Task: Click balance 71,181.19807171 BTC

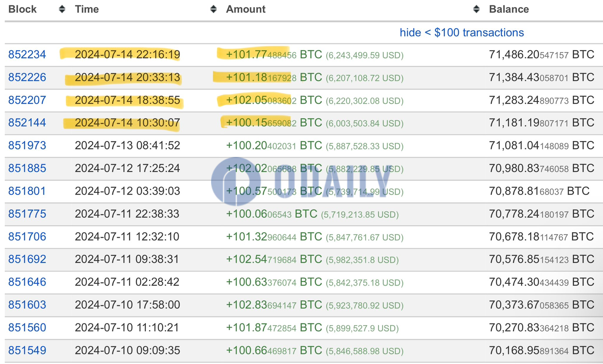Action: click(542, 123)
